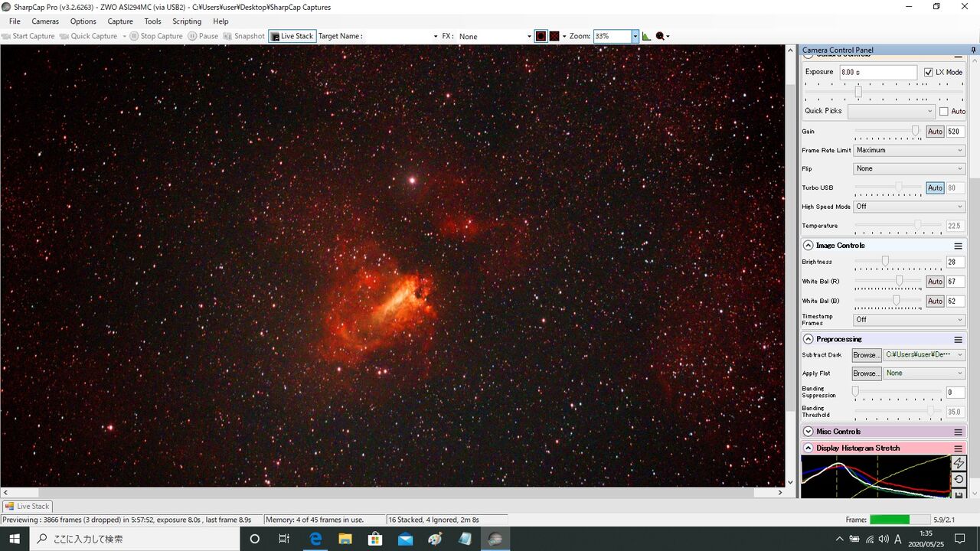The image size is (980, 551).
Task: Open the Preprocessing hamburger menu
Action: [x=958, y=339]
